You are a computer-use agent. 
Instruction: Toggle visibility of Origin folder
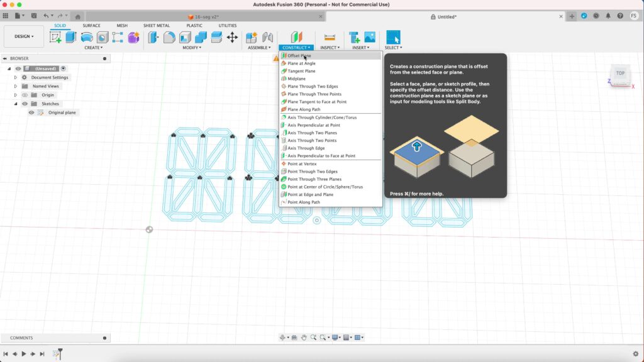25,95
